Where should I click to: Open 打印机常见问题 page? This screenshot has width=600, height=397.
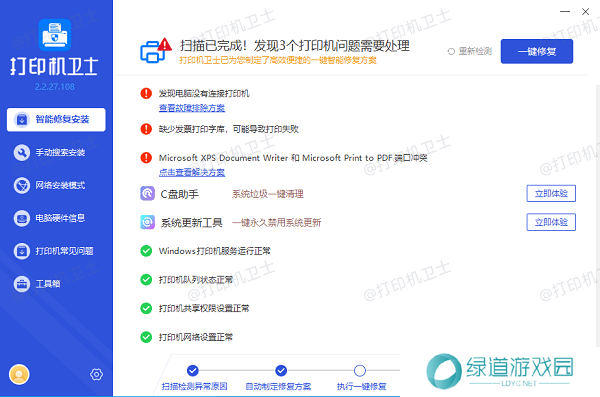pyautogui.click(x=56, y=251)
